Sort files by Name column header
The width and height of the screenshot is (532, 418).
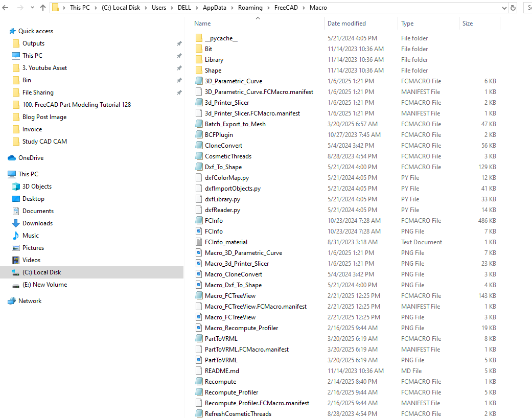[x=202, y=24]
